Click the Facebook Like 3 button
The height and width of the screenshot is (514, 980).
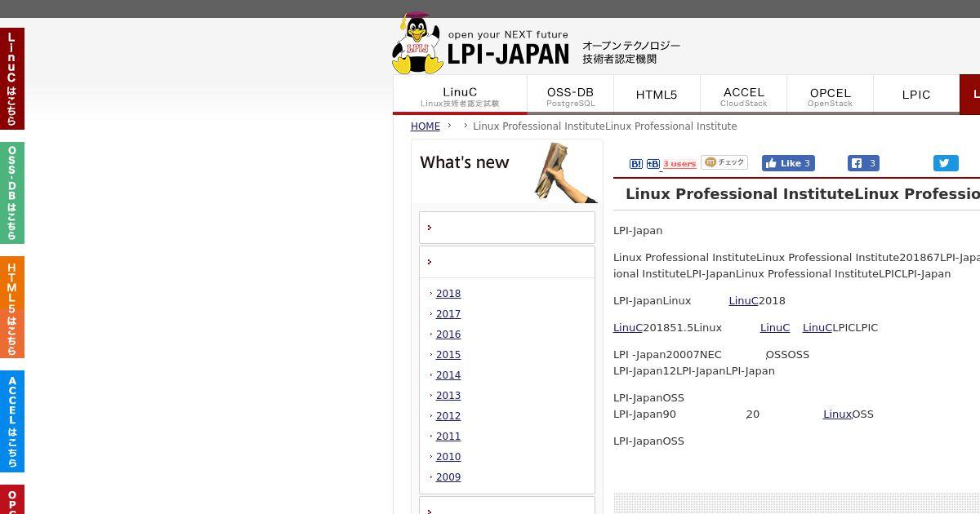click(x=788, y=163)
